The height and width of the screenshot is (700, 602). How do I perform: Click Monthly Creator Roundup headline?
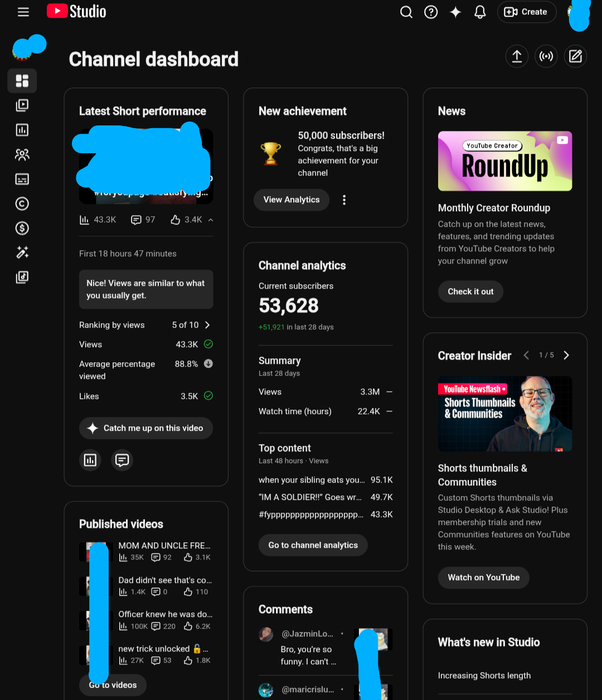tap(494, 208)
